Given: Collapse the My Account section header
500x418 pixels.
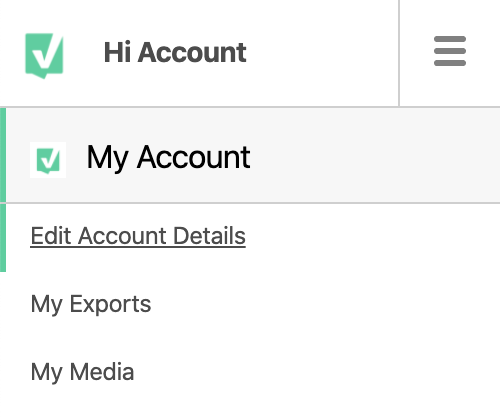Looking at the screenshot, I should click(253, 155).
